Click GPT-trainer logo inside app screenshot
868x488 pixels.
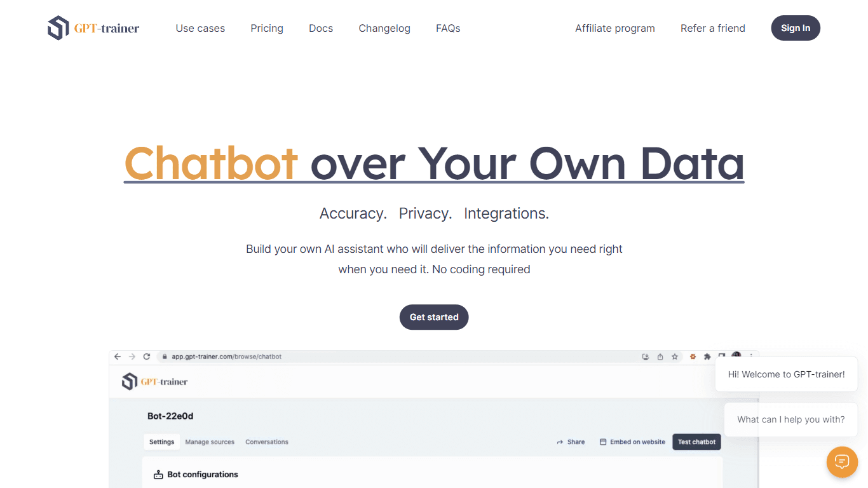point(155,382)
